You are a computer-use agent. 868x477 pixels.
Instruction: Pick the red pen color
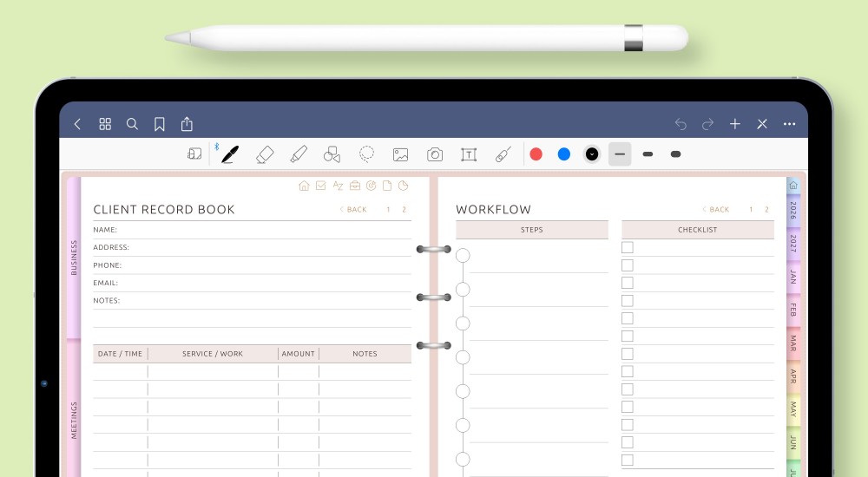536,154
